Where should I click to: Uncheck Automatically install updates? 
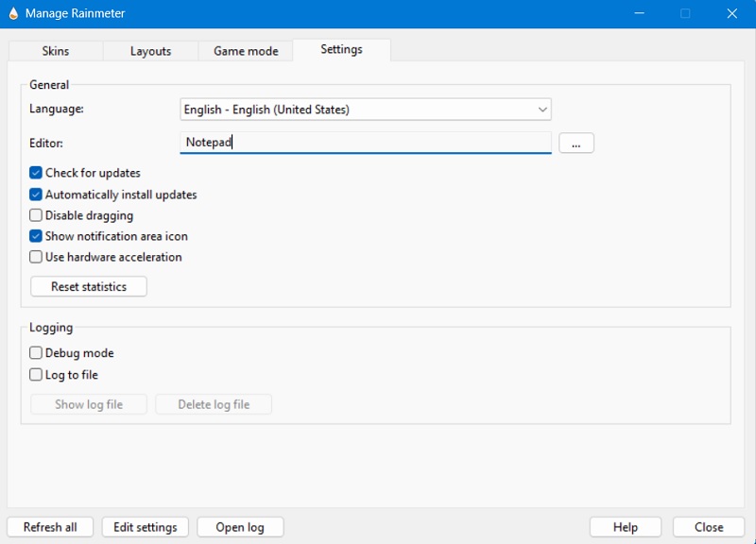[35, 195]
